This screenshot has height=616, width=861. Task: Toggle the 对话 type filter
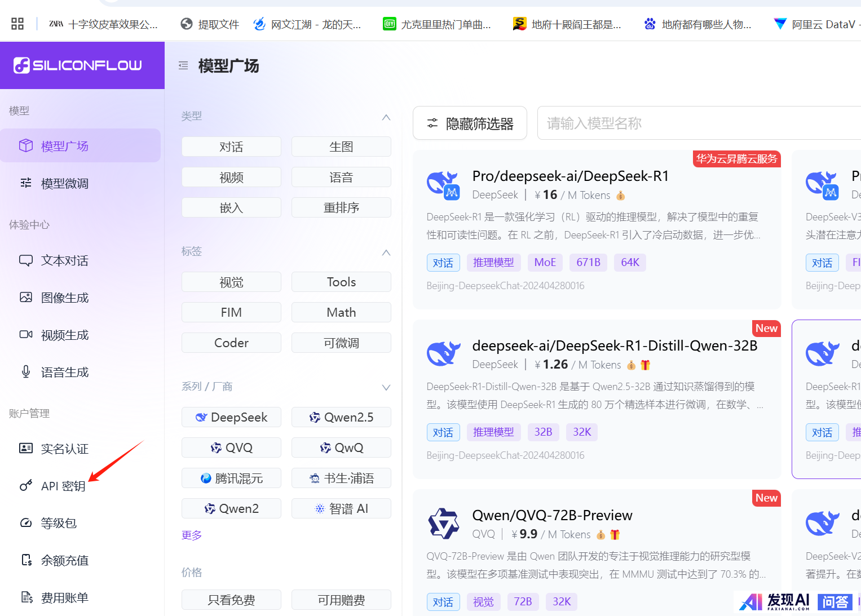point(231,147)
